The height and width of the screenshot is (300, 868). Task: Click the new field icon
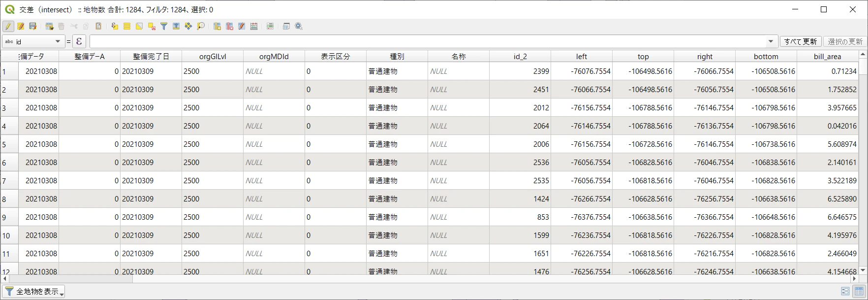point(217,26)
